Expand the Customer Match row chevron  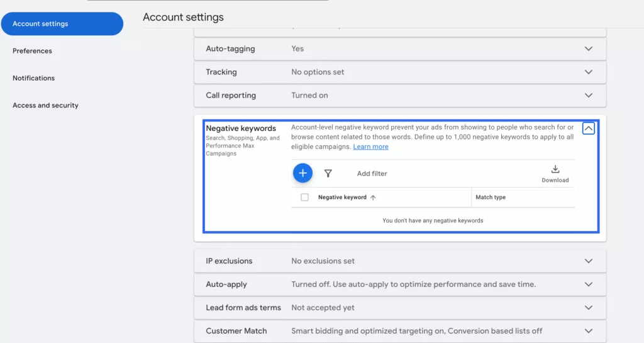click(589, 330)
